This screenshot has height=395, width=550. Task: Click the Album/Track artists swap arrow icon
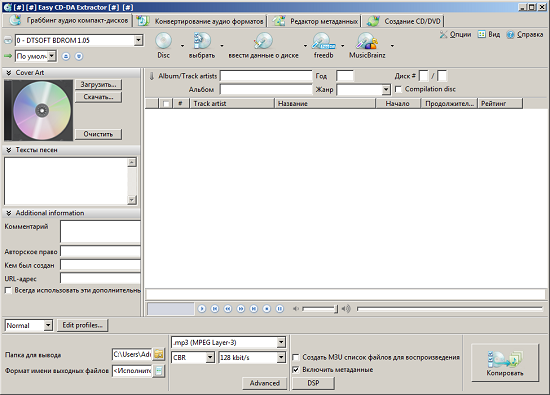[x=152, y=76]
